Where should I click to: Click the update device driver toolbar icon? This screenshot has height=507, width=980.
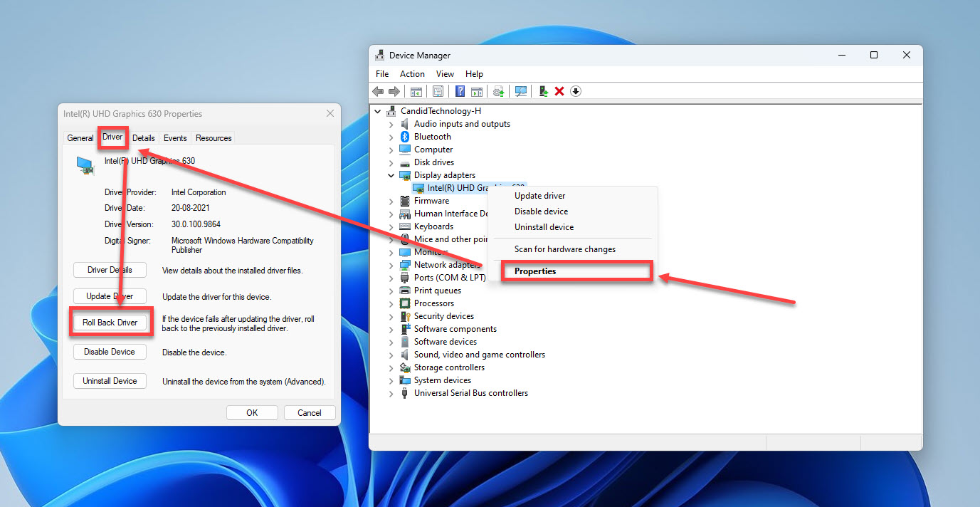pos(543,91)
